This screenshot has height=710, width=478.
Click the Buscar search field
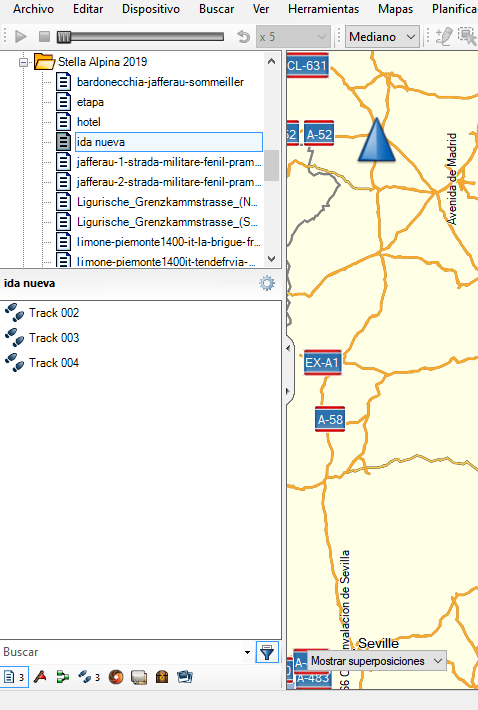[x=120, y=652]
